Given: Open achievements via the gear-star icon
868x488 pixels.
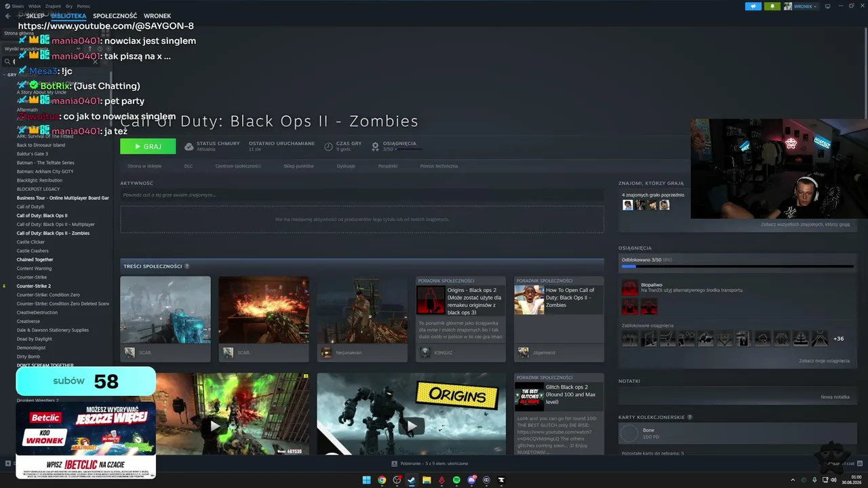Looking at the screenshot, I should [x=375, y=146].
